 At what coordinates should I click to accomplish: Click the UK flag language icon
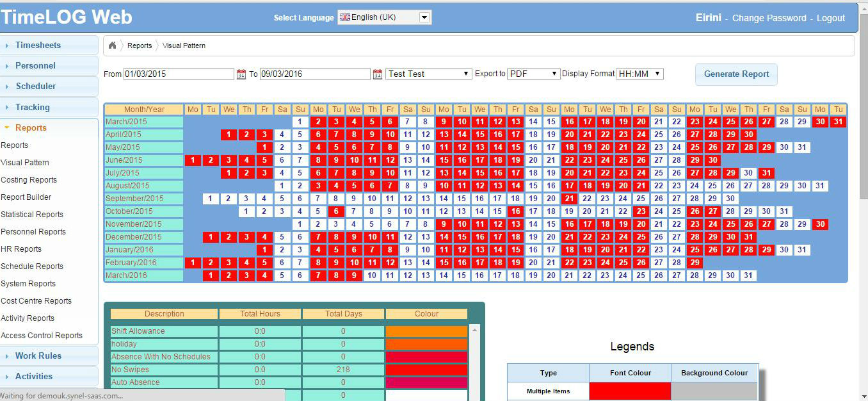coord(345,18)
